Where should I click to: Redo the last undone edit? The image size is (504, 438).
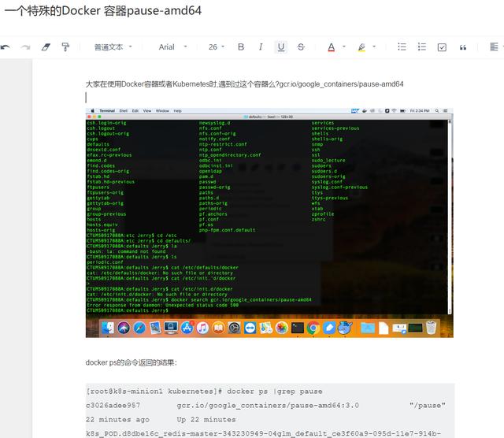(25, 47)
